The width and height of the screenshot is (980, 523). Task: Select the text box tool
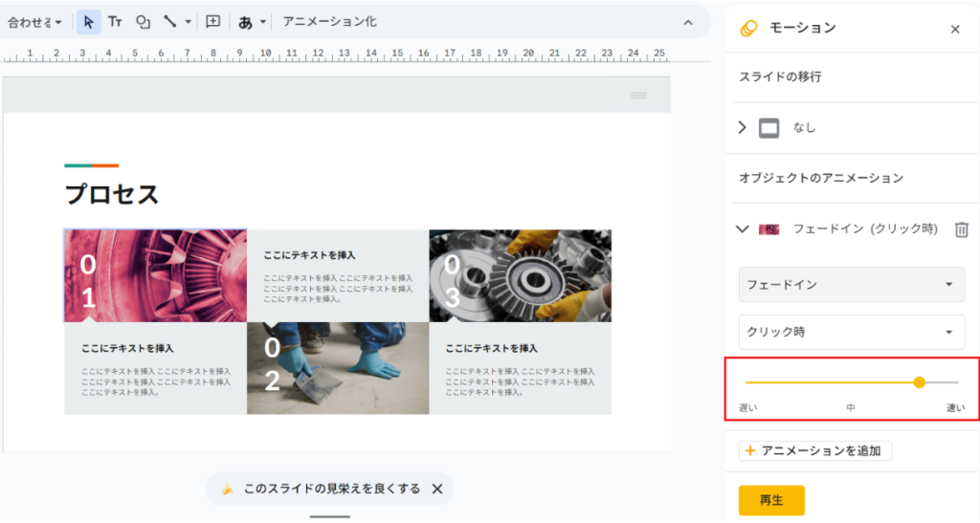click(x=115, y=22)
